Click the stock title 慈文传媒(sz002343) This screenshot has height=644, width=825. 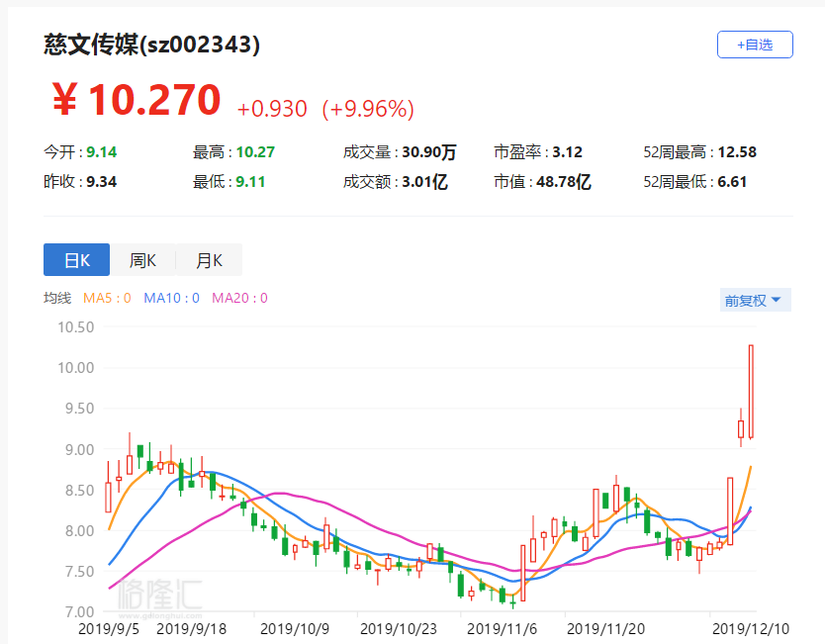pos(151,45)
